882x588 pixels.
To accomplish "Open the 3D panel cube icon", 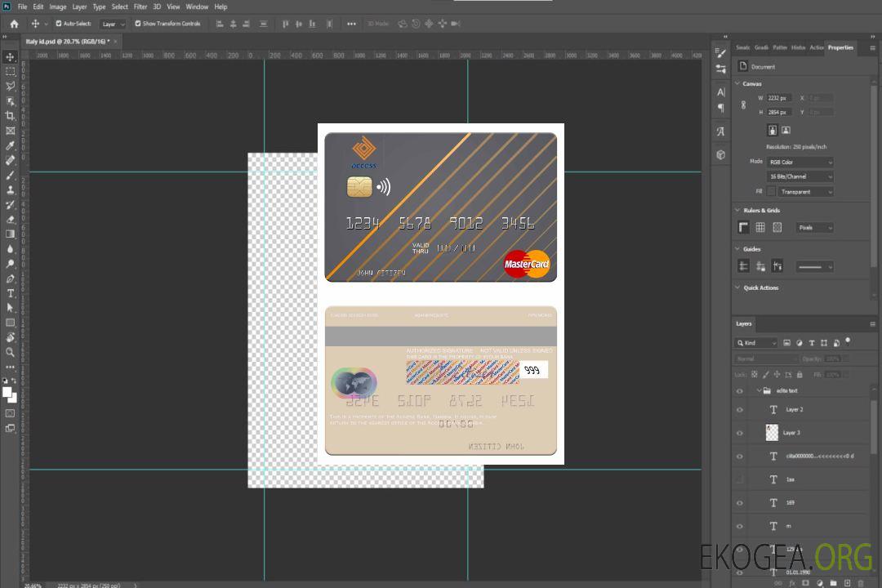I will pos(721,154).
